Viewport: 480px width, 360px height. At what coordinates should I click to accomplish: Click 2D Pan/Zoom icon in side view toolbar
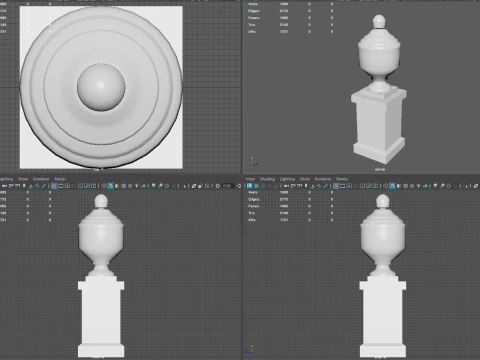click(319, 186)
